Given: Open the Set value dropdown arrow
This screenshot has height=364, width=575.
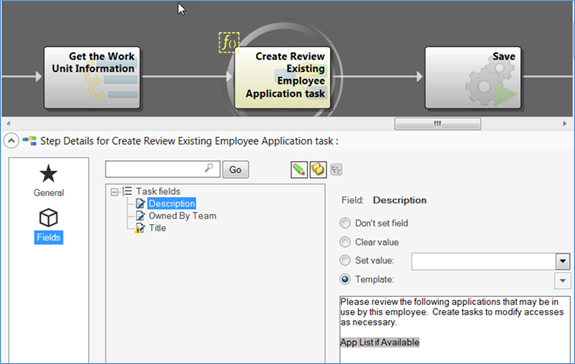Looking at the screenshot, I should [563, 261].
